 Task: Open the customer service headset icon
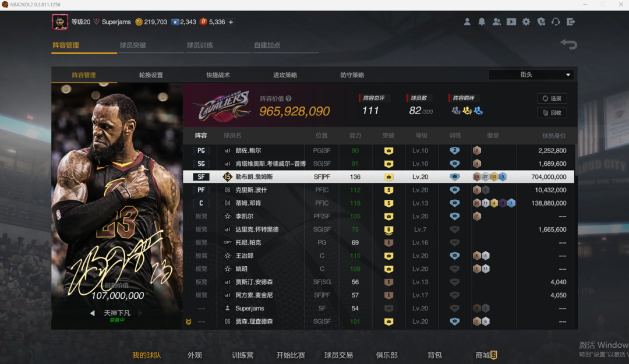(x=556, y=22)
